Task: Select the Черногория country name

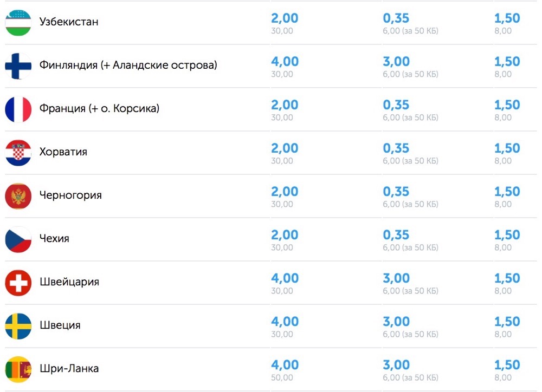Action: [x=70, y=195]
